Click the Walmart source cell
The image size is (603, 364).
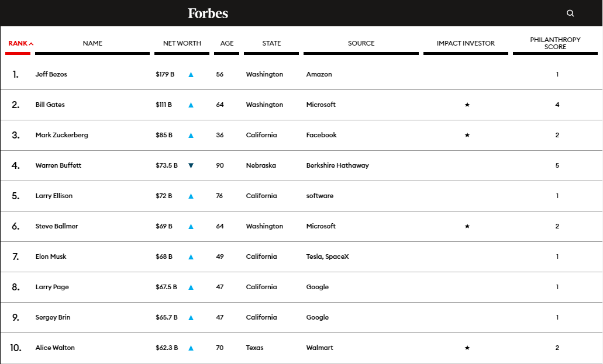pyautogui.click(x=319, y=348)
